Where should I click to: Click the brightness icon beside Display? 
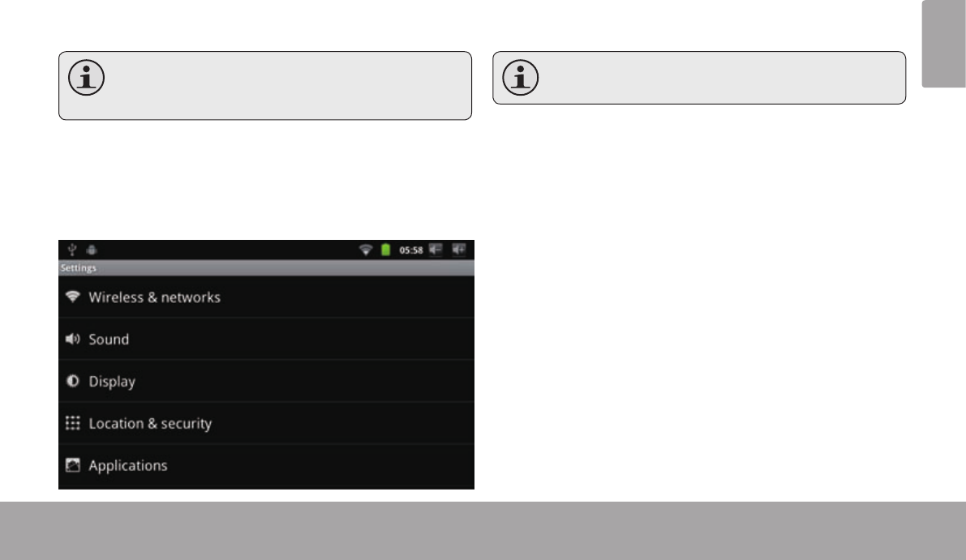(73, 381)
